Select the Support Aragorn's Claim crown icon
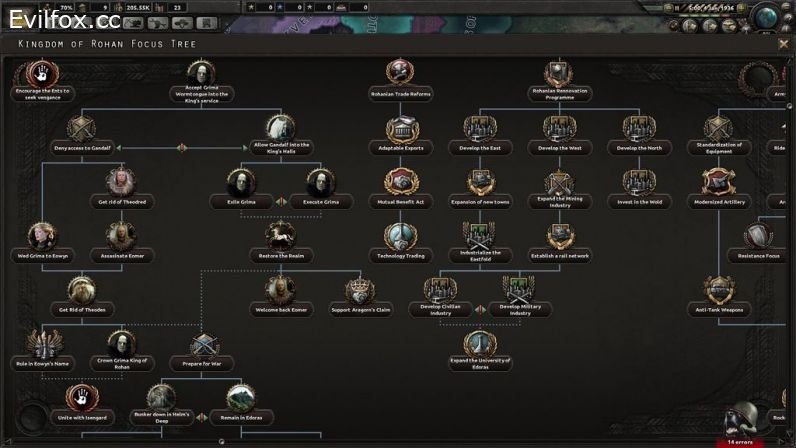 (x=360, y=291)
